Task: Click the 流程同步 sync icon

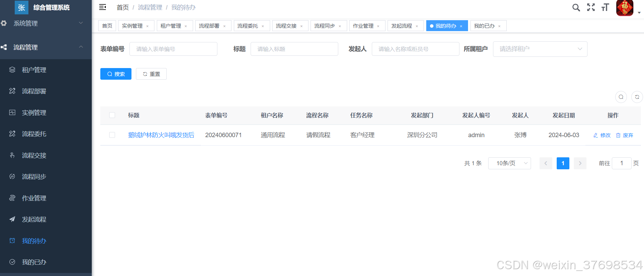Action: [x=12, y=176]
